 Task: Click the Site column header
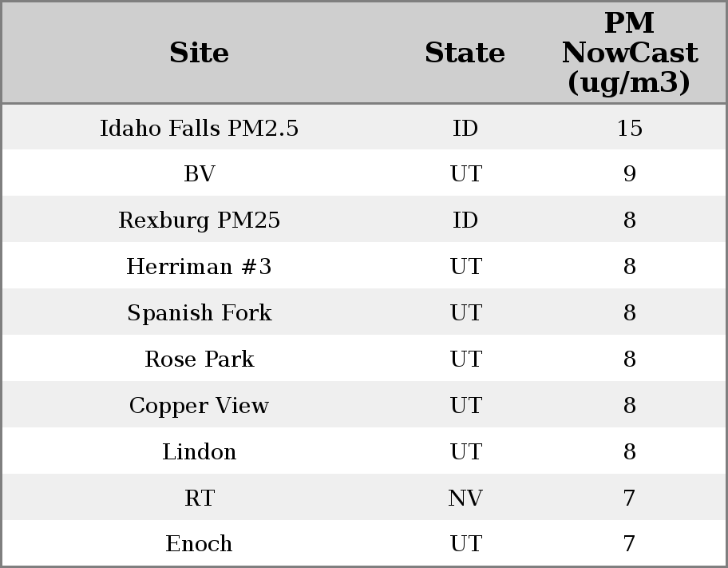coord(199,53)
